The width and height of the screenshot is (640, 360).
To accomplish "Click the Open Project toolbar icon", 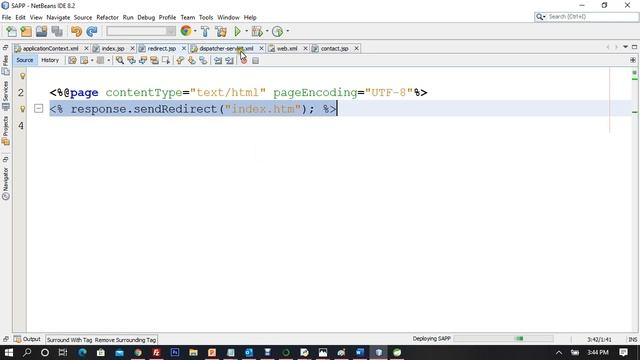I will (41, 31).
